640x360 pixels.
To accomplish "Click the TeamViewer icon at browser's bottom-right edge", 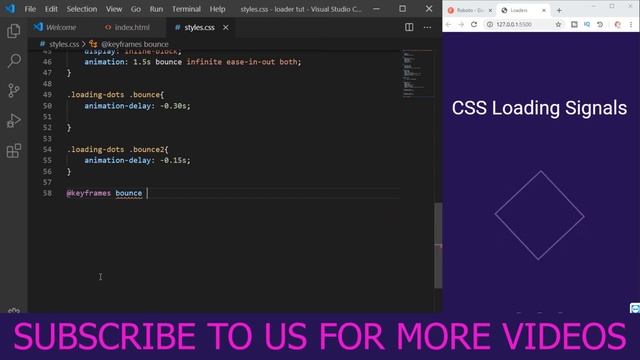I will [x=635, y=308].
